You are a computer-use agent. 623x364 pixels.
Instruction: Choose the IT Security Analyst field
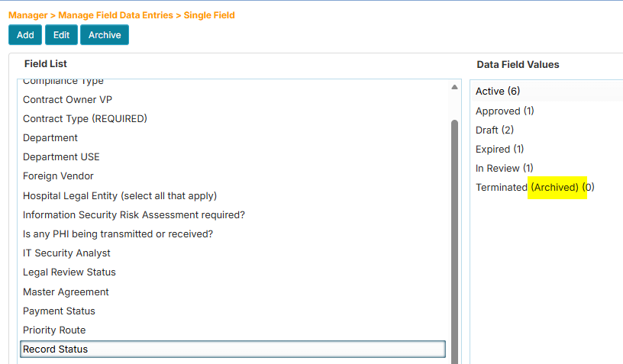pyautogui.click(x=66, y=253)
